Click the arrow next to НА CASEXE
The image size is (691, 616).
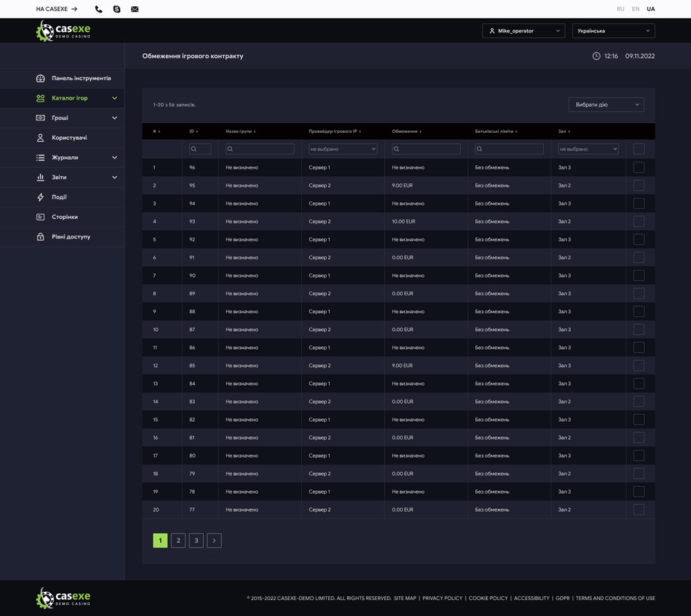75,9
